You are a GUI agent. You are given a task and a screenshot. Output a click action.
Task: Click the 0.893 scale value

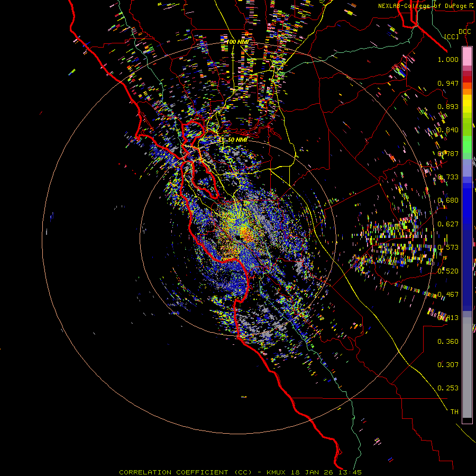pyautogui.click(x=448, y=106)
